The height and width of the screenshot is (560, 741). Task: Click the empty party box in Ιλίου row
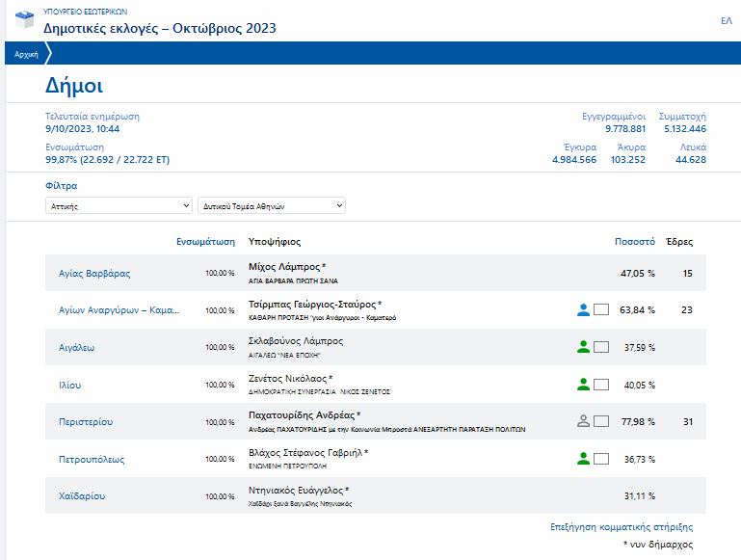coord(601,385)
